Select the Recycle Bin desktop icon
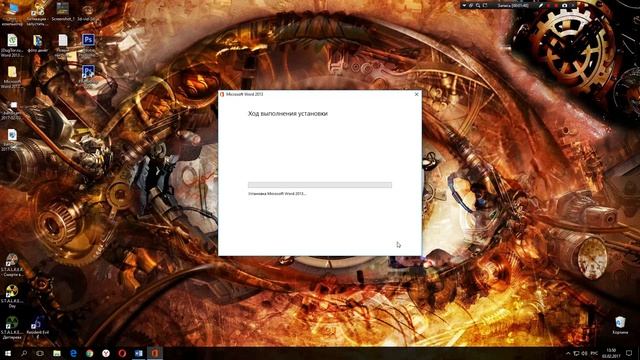Screen dimensions: 640x360 [620, 325]
